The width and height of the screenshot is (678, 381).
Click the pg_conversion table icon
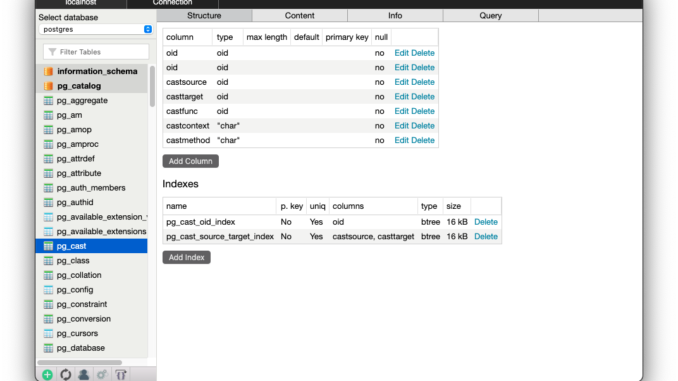tap(48, 319)
